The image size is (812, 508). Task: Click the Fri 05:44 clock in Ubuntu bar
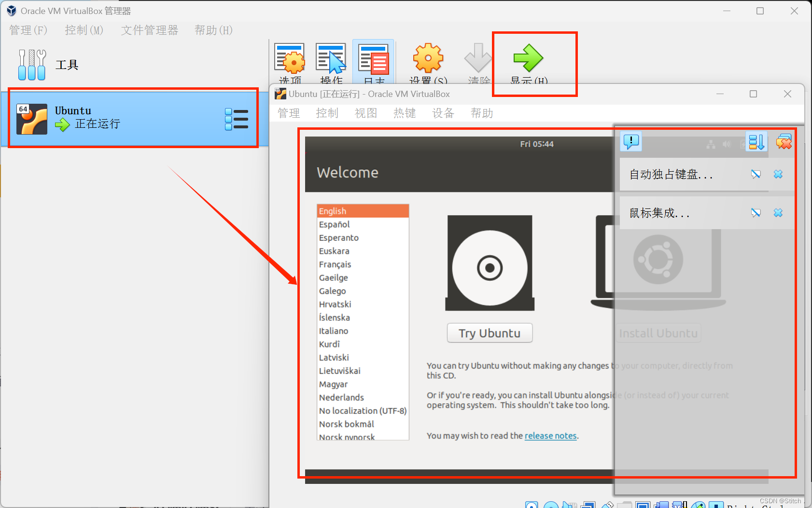537,144
